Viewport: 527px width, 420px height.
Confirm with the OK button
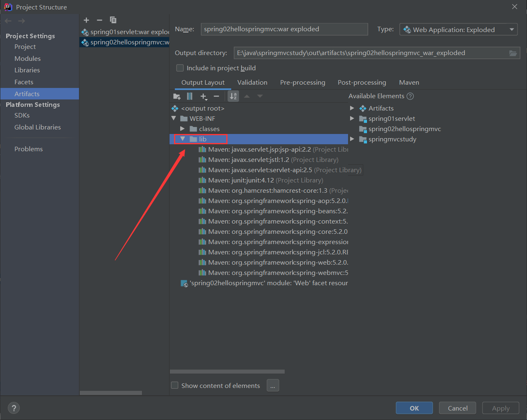click(x=414, y=408)
